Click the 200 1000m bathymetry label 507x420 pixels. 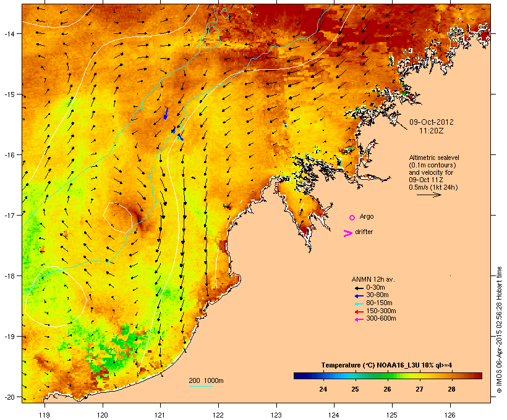[206, 380]
